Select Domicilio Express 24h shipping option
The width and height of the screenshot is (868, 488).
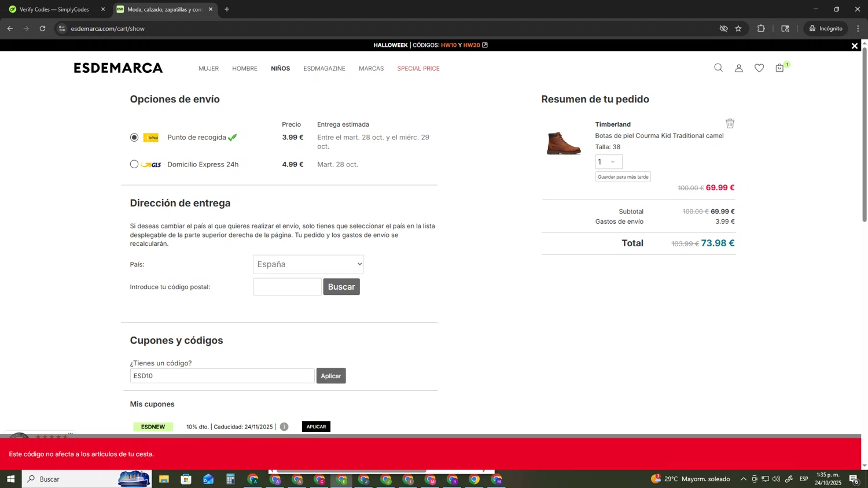pyautogui.click(x=134, y=164)
